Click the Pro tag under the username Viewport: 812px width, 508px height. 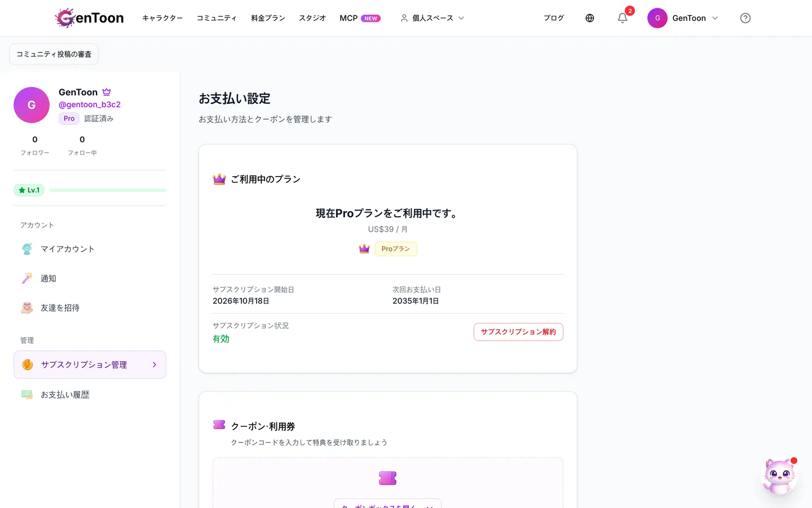click(x=69, y=119)
